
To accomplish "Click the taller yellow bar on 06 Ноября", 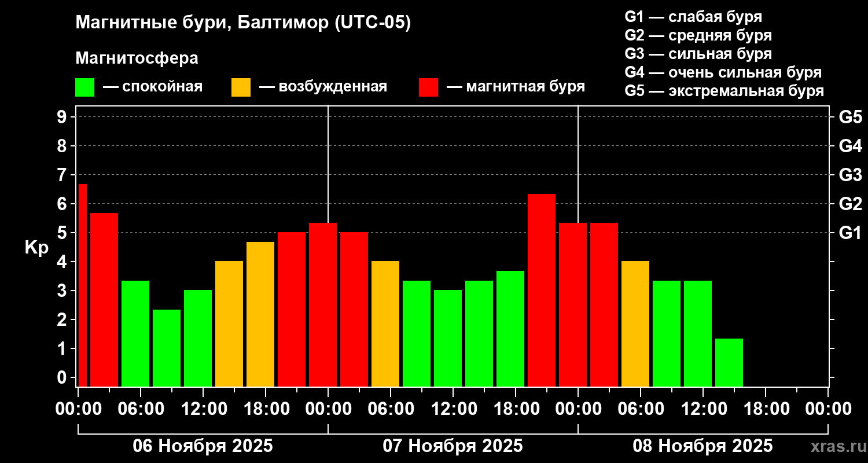I will (x=260, y=314).
